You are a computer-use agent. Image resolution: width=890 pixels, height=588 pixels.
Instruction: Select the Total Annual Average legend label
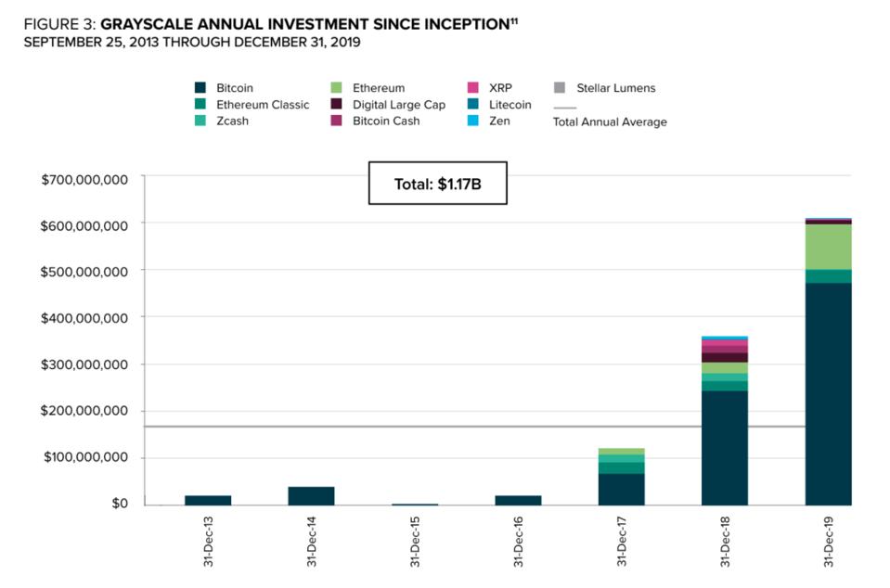pos(610,121)
